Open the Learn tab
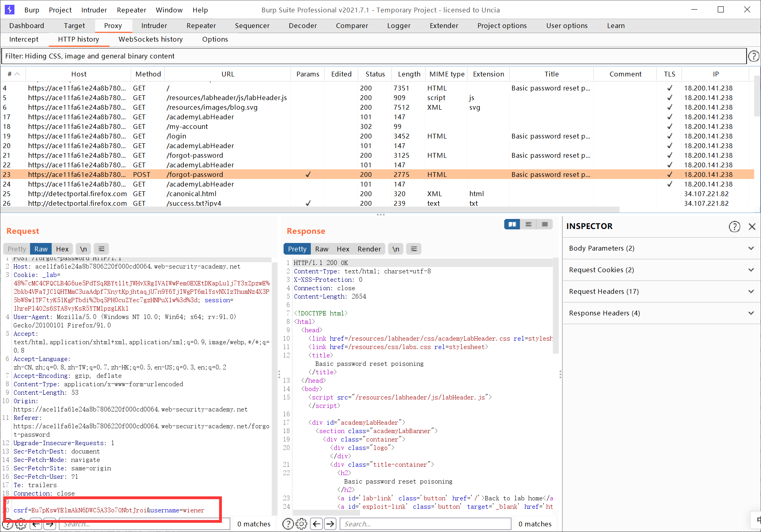Screen dimensions: 761x532 pyautogui.click(x=616, y=26)
